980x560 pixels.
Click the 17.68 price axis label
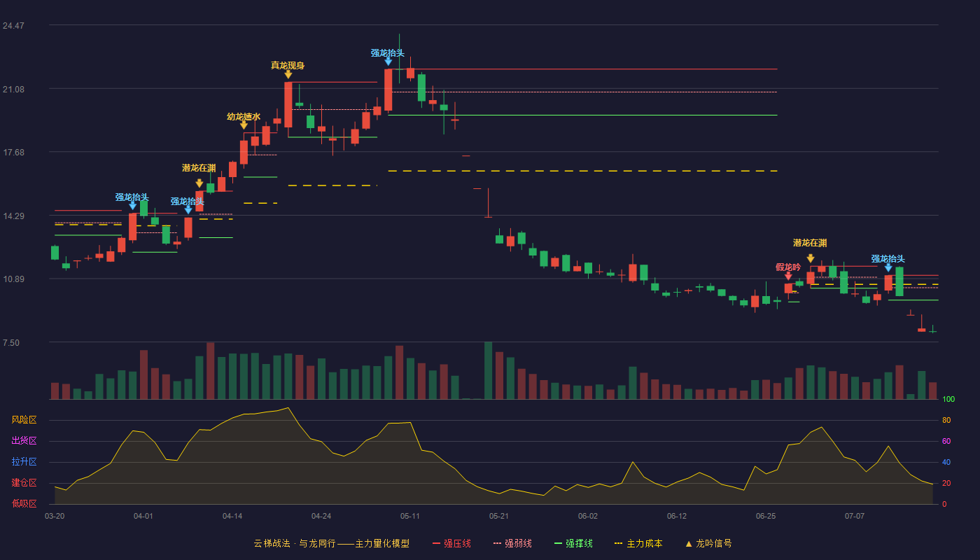click(x=13, y=153)
